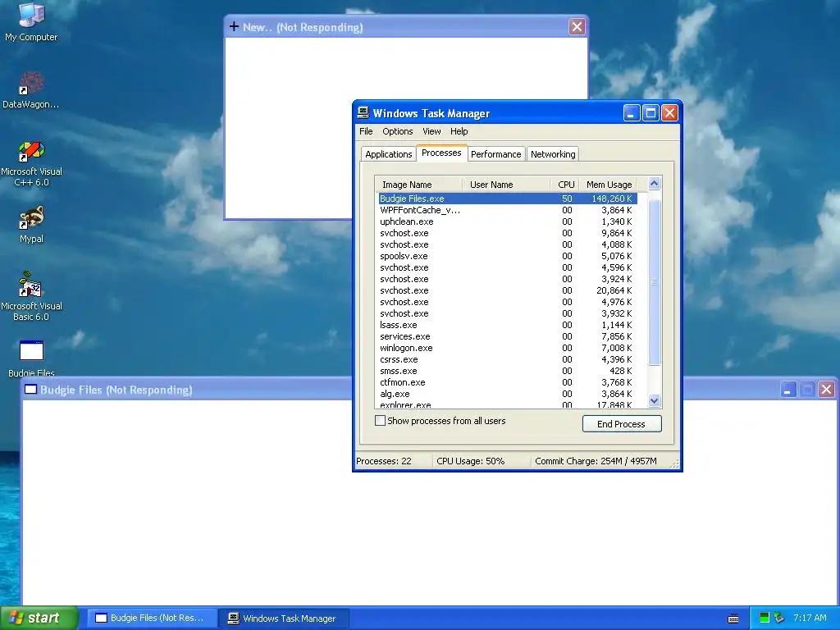840x630 pixels.
Task: Select Microsoft Visual Basic 6.0 shortcut
Action: tap(31, 296)
